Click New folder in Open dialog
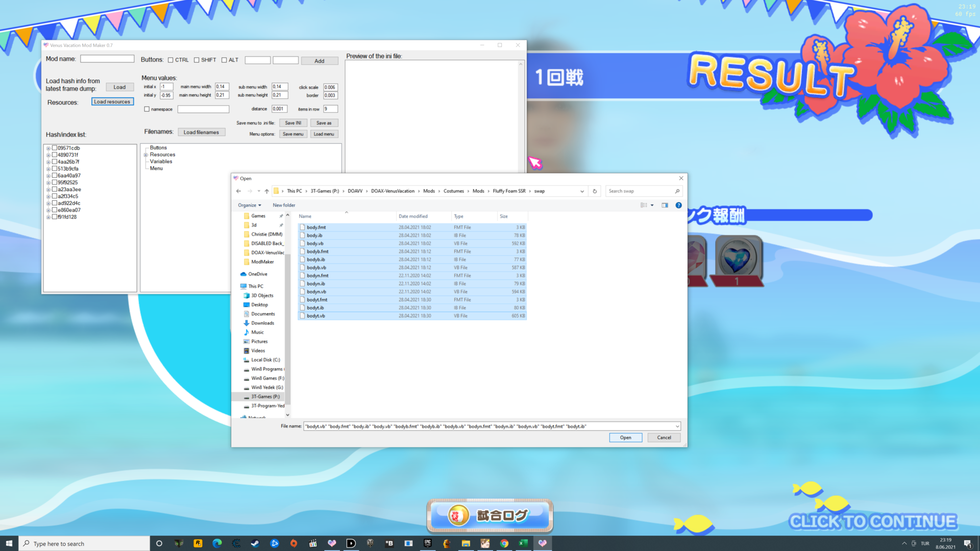980x551 pixels. tap(284, 205)
